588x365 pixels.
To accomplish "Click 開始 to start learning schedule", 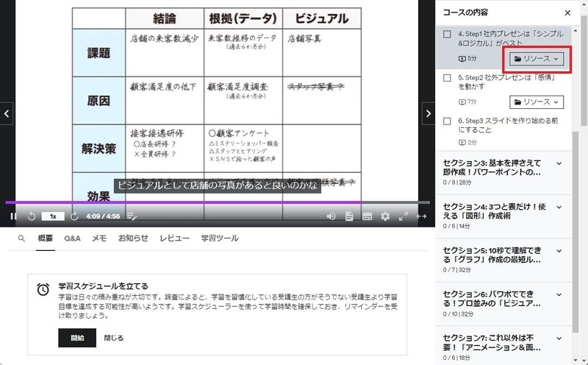I will (77, 338).
